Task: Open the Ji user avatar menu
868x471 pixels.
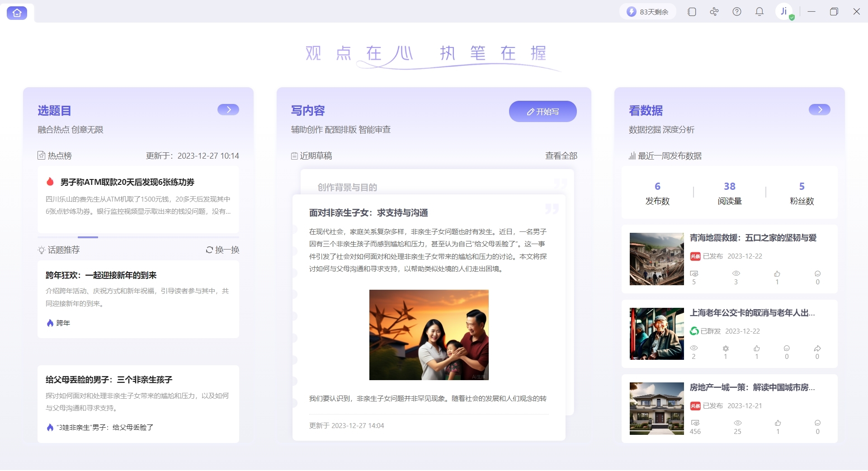Action: tap(784, 11)
